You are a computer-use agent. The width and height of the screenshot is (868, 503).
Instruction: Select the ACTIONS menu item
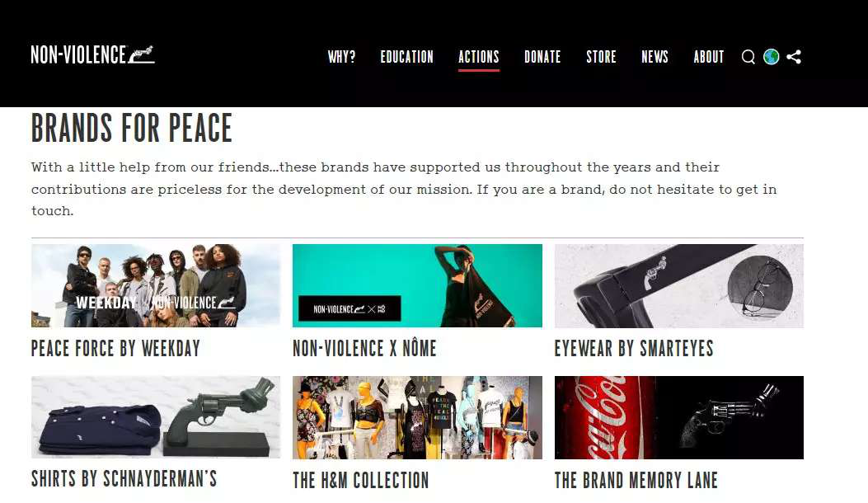[x=479, y=57]
